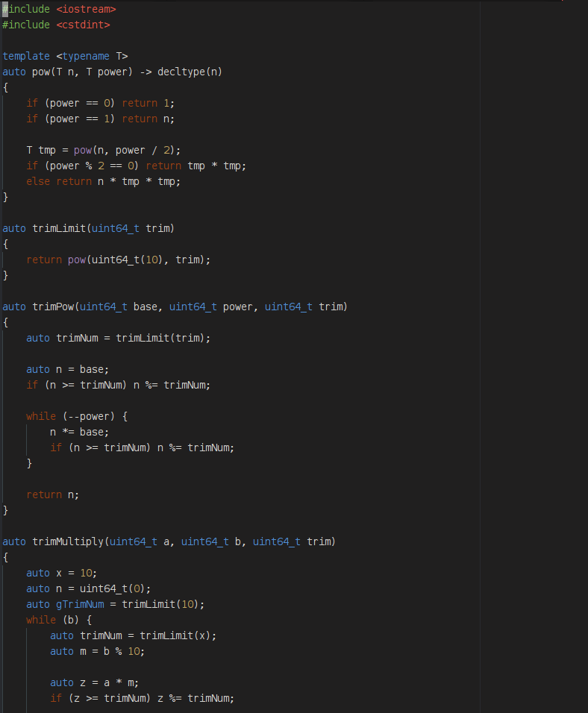588x713 pixels.
Task: Click 'auto trimNum = trimLimit(x);' line
Action: click(x=134, y=635)
